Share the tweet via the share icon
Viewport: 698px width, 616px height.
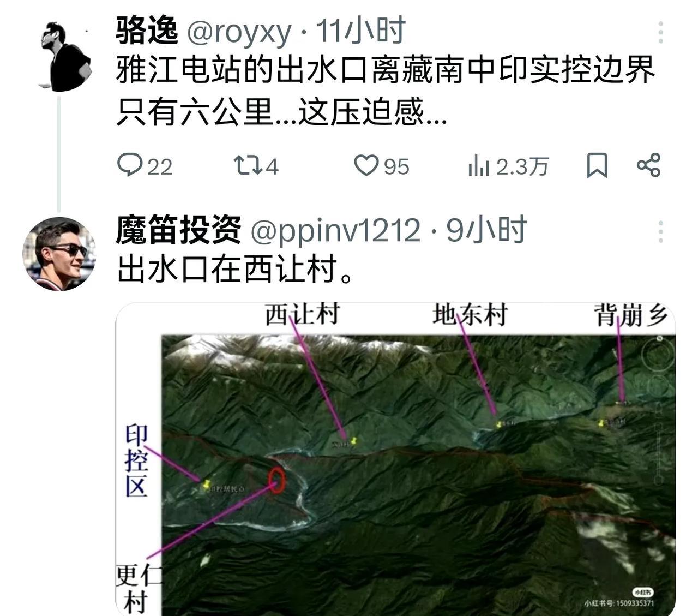[648, 165]
